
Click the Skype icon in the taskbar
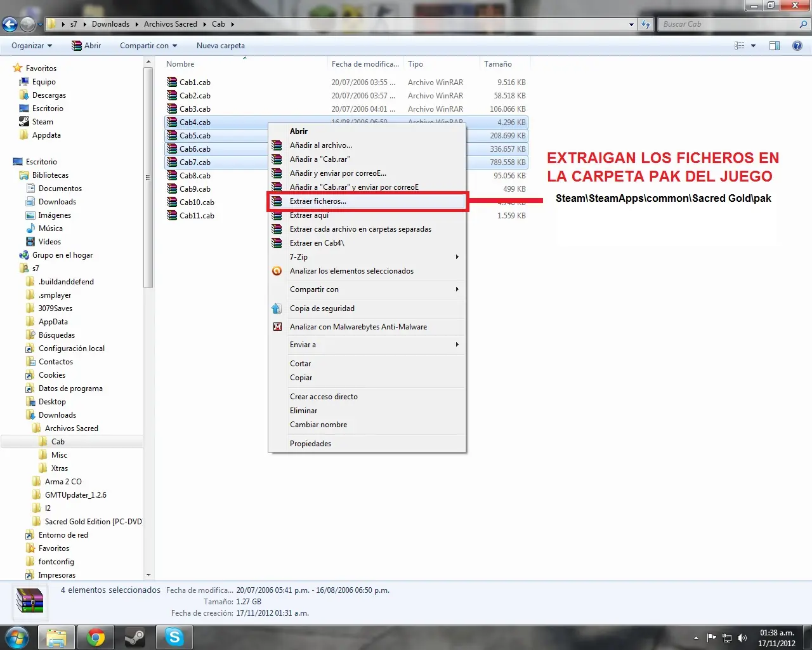pos(174,637)
